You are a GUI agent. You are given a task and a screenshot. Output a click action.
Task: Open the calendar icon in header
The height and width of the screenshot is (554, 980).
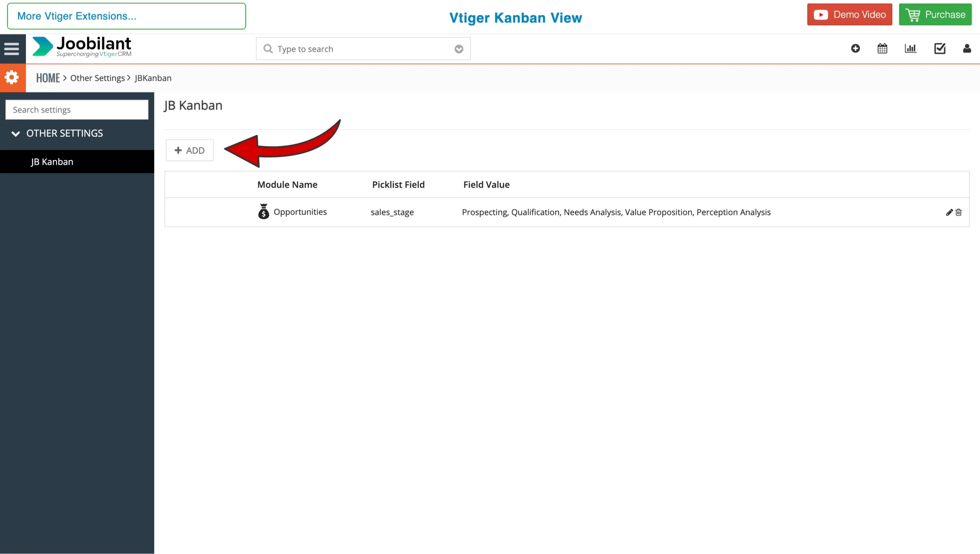pyautogui.click(x=882, y=48)
